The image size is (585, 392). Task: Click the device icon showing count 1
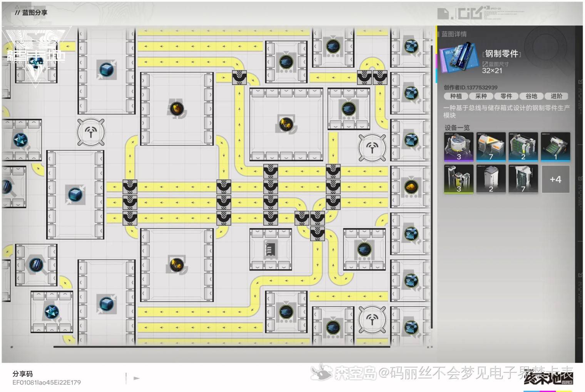pos(555,147)
